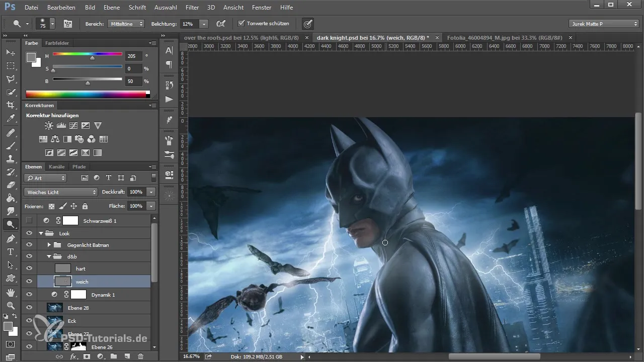Show the Schwarzweiß 1 layer
The width and height of the screenshot is (644, 362).
tap(29, 220)
